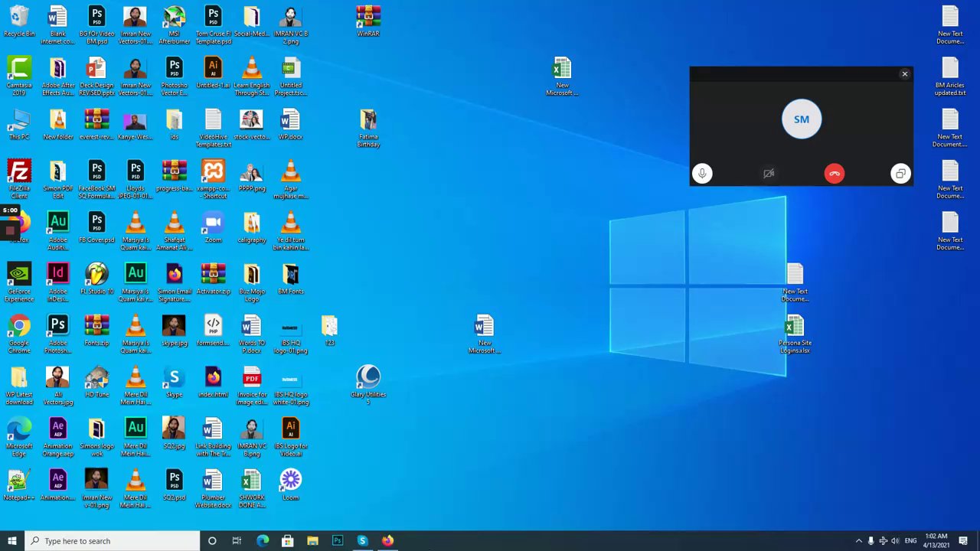The image size is (980, 551).
Task: Select the Ali Vectors.jpg thumbnail
Action: 58,386
